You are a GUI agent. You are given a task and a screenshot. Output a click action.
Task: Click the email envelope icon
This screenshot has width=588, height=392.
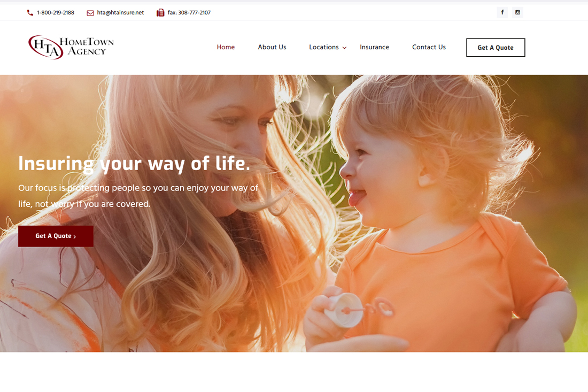(x=90, y=13)
